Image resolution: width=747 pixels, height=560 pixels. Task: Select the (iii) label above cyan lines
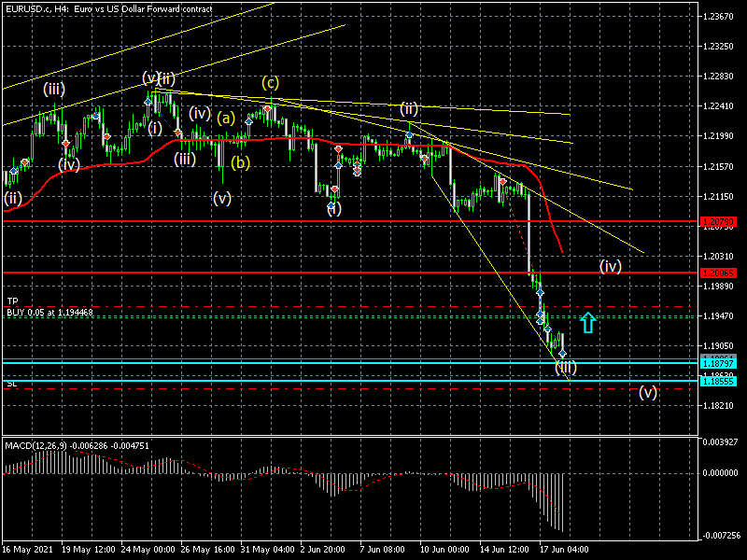click(x=565, y=367)
